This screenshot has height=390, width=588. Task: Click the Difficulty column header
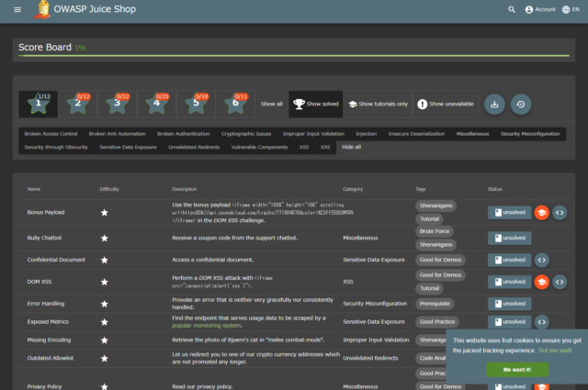point(109,189)
